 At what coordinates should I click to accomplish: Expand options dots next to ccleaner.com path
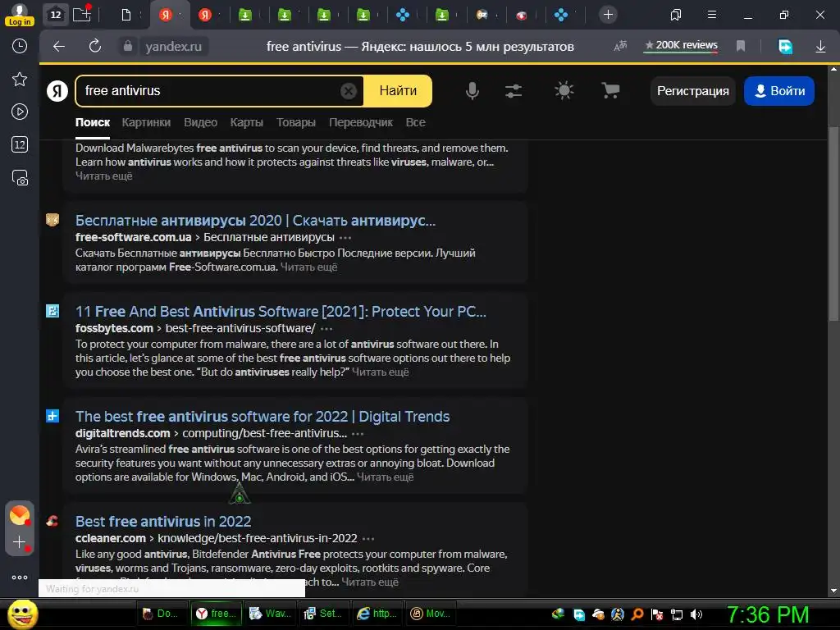click(368, 538)
